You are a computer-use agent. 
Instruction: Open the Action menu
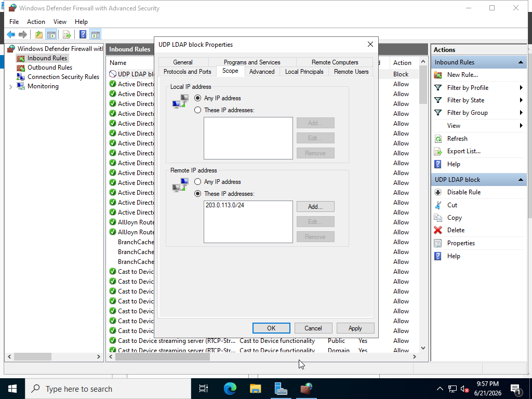[x=36, y=22]
